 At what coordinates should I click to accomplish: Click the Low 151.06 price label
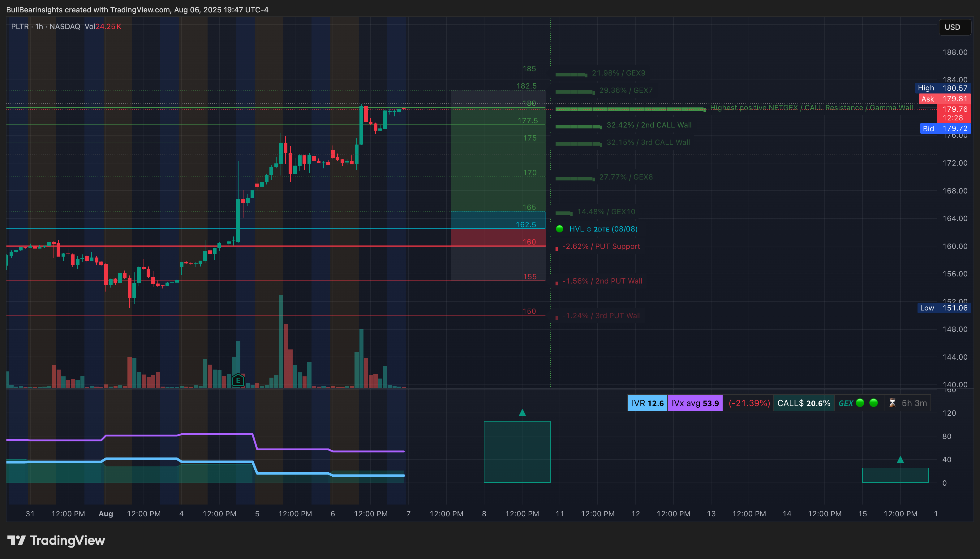944,308
